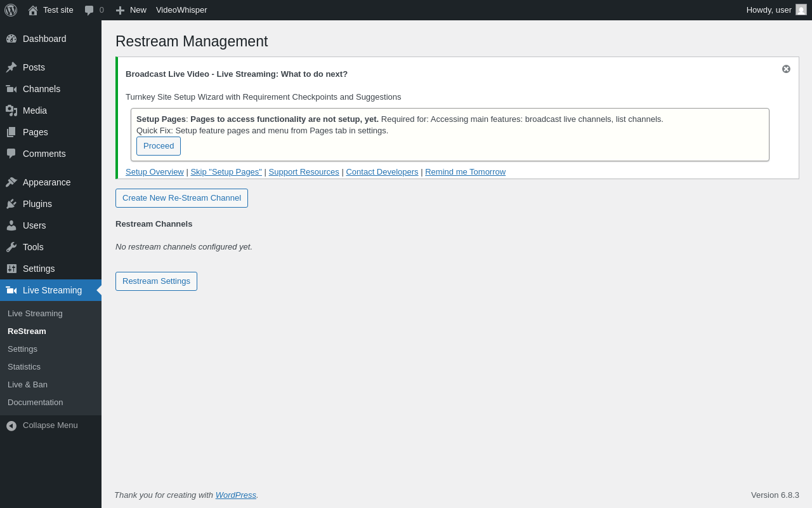Open VideoWhisper in the admin bar

tap(181, 10)
